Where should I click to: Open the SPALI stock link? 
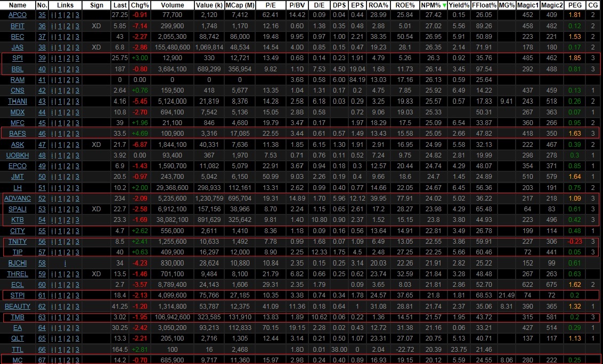17,209
